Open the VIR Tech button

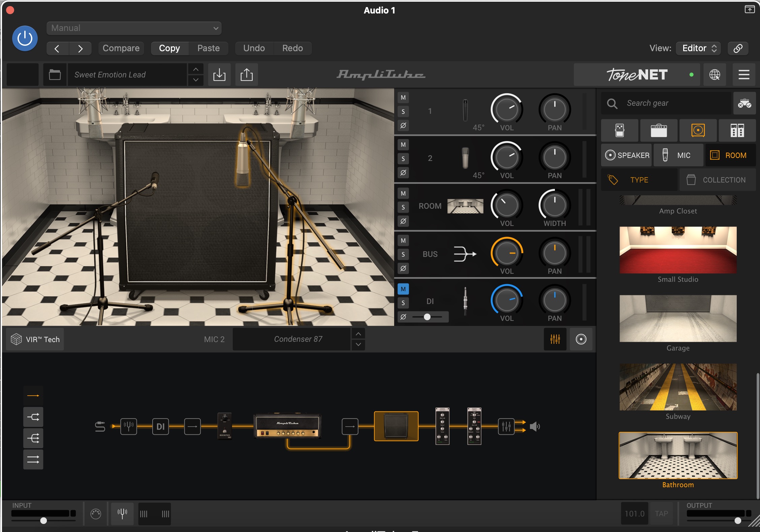pyautogui.click(x=35, y=339)
